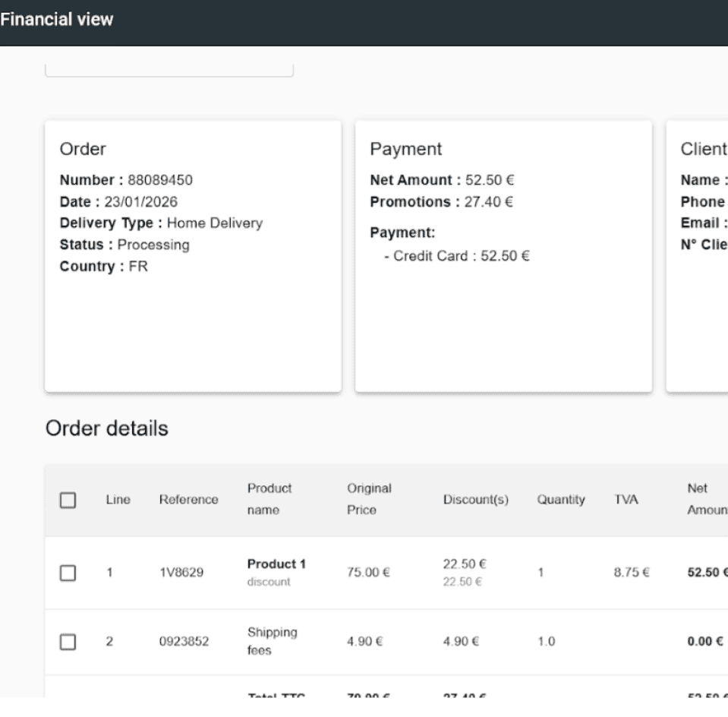Click the input field above the Order card

click(x=169, y=67)
